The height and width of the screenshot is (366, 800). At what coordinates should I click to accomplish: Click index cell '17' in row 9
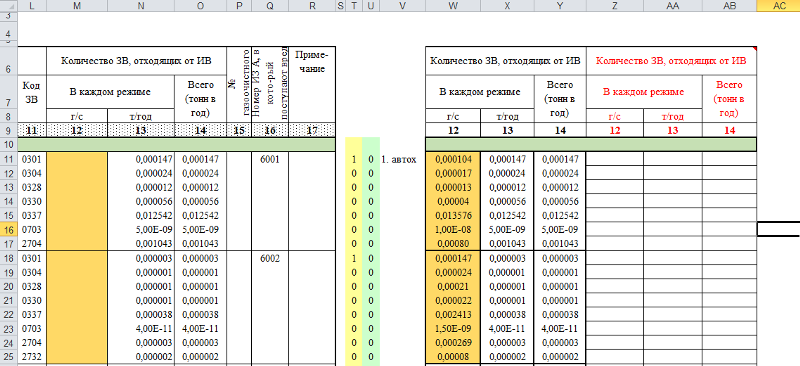click(x=312, y=131)
